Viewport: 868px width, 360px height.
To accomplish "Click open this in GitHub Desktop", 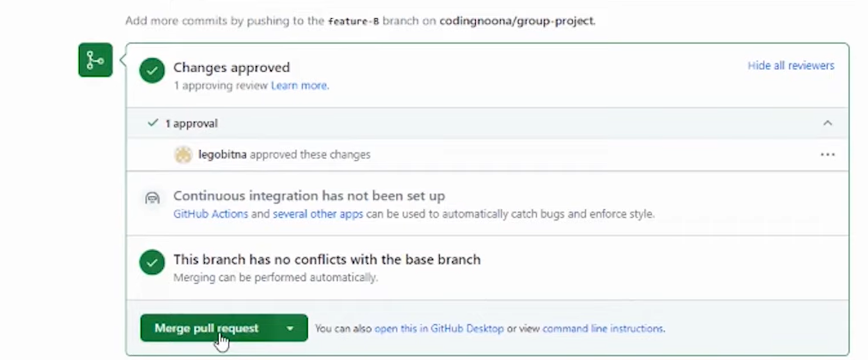I will click(x=438, y=328).
